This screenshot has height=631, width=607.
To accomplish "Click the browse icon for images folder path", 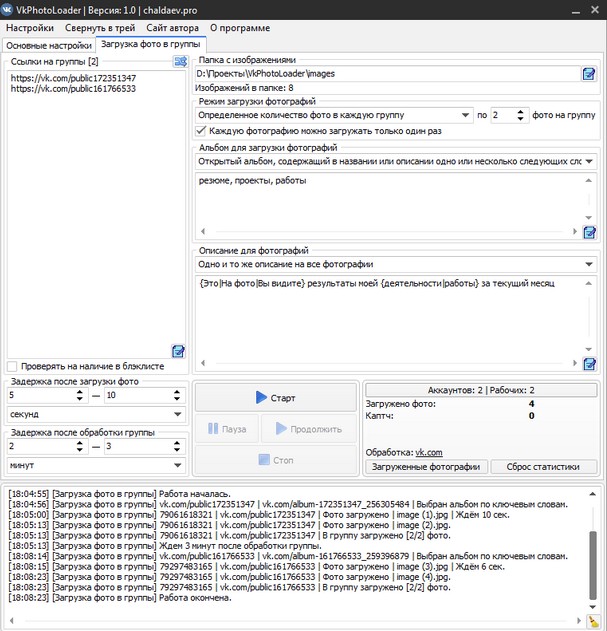I will pos(588,74).
